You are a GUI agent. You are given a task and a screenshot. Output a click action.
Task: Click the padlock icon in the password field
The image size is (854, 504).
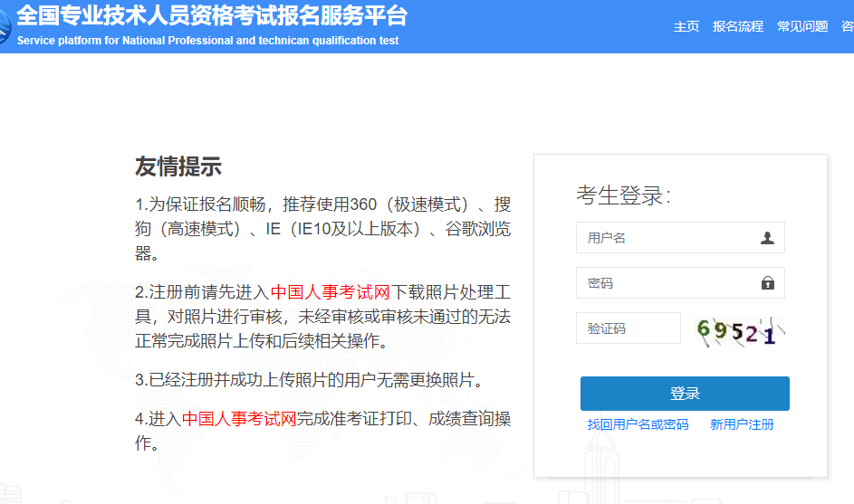point(767,283)
